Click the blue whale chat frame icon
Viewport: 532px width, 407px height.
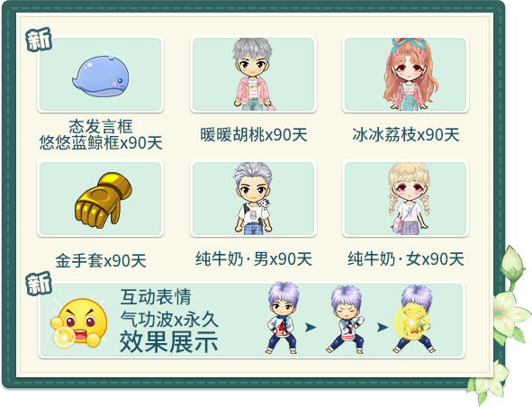click(x=101, y=73)
